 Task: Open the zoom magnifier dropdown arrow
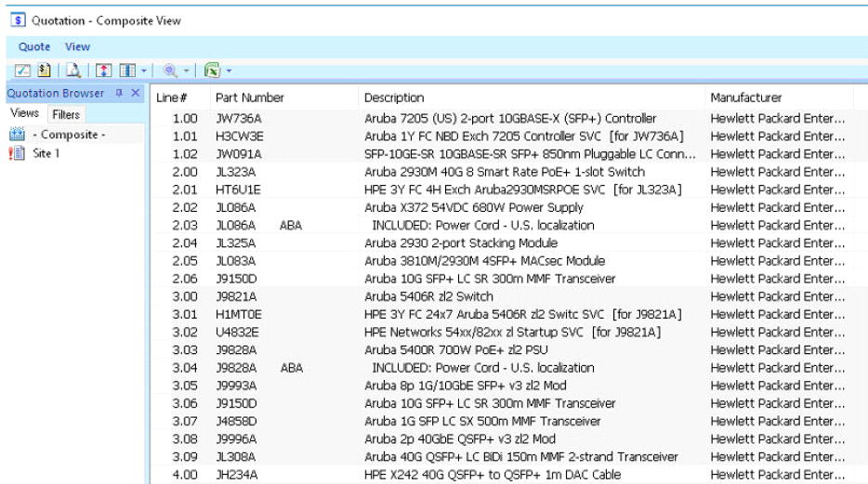[x=186, y=71]
